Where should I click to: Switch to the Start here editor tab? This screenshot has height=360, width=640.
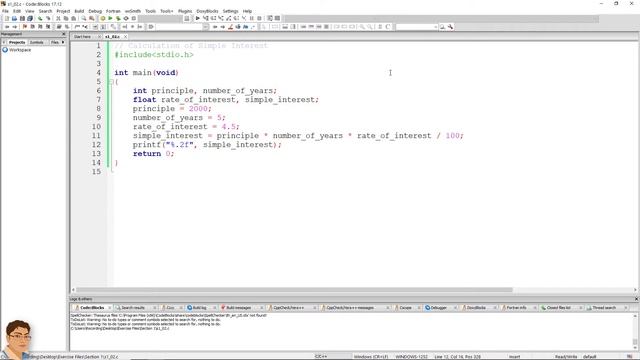click(x=83, y=37)
